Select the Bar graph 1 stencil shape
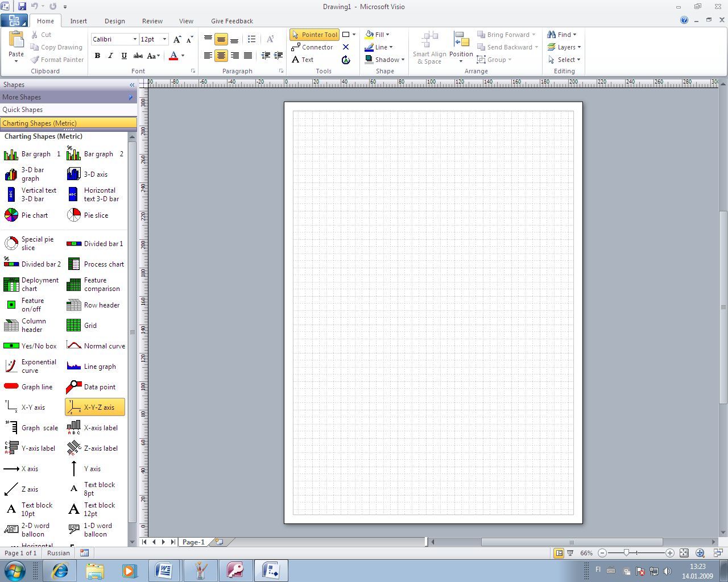The image size is (728, 582). pos(30,153)
